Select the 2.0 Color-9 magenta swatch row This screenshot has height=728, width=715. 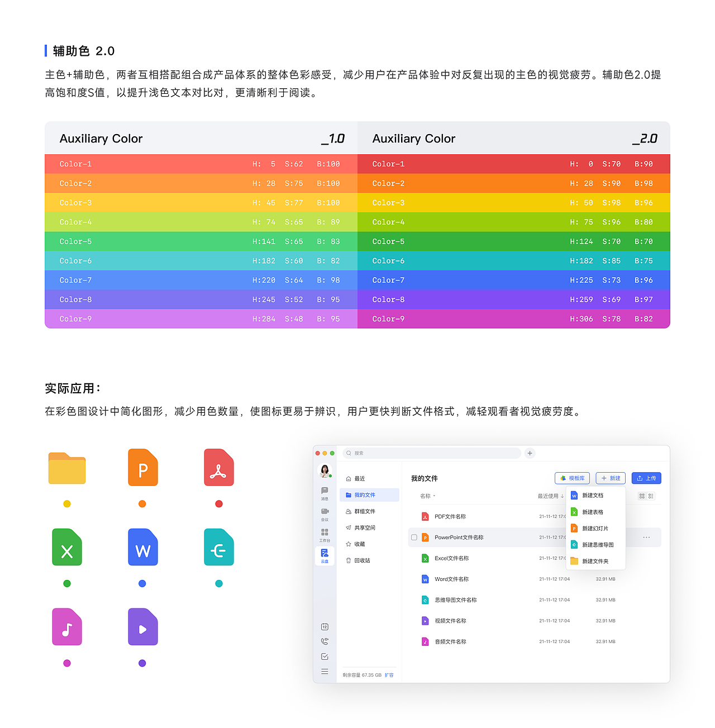[x=514, y=319]
